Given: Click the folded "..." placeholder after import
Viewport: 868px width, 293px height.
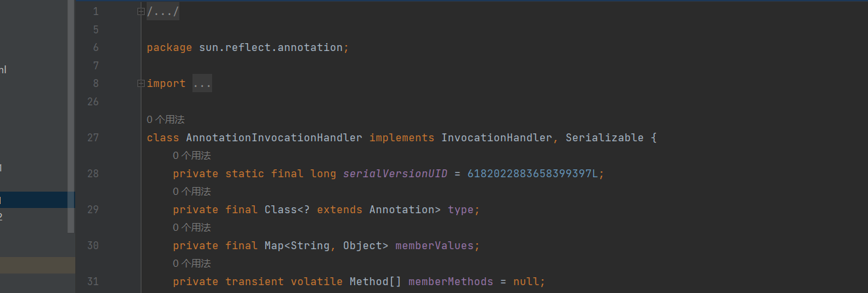Looking at the screenshot, I should click(x=202, y=84).
